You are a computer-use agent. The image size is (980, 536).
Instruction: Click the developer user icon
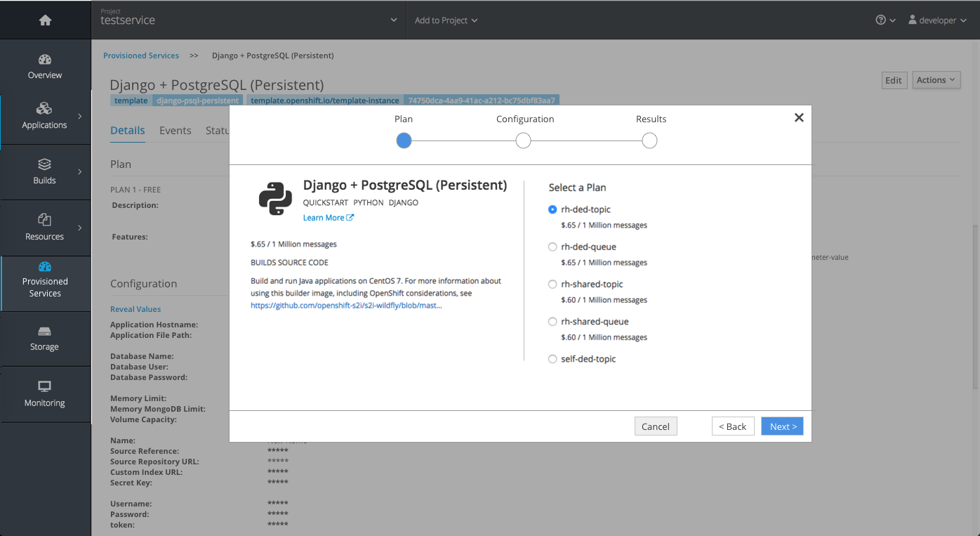pos(913,20)
